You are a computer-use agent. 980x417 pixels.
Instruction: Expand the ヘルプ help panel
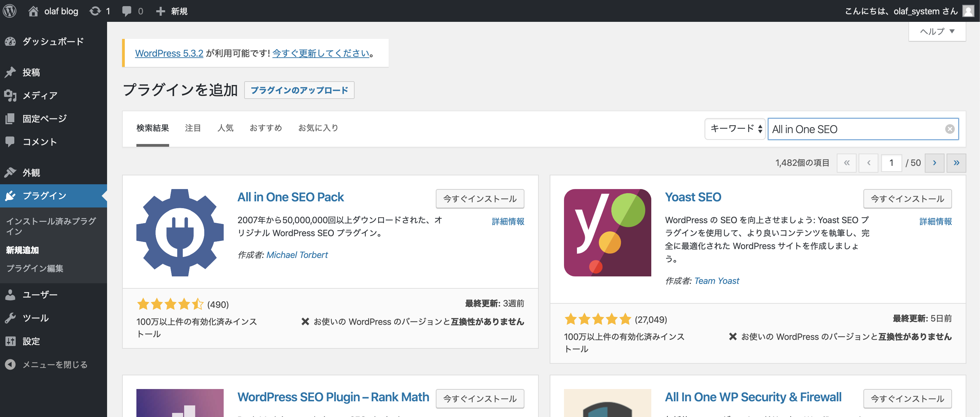coord(937,31)
